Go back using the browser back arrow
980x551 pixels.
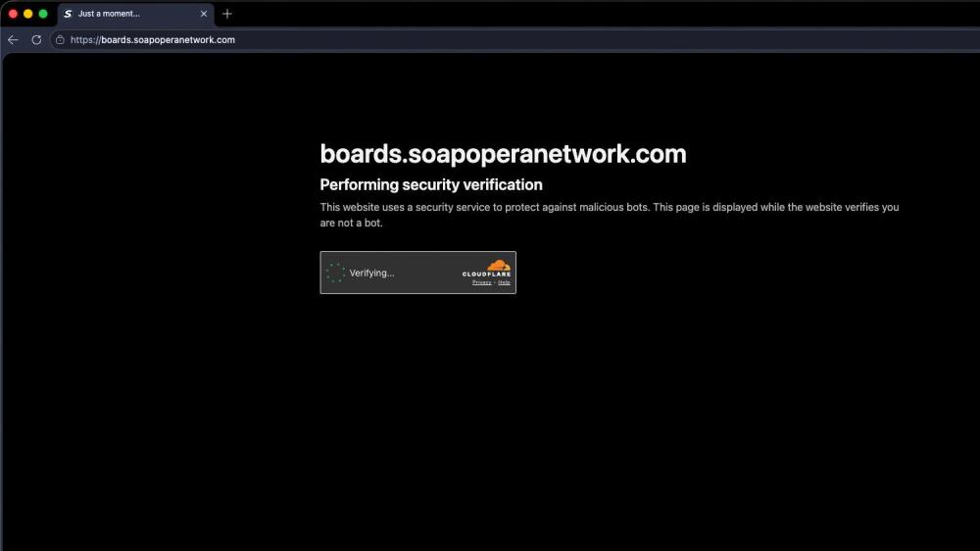point(13,39)
